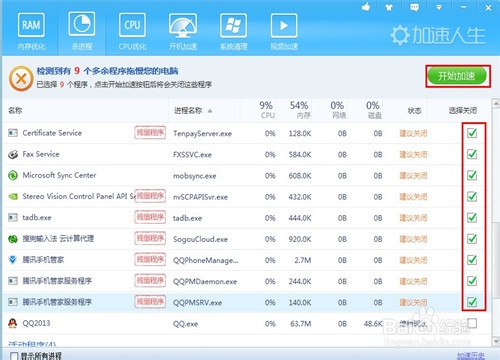Open the RAM memory optimization tool
This screenshot has height=360, width=500.
[x=31, y=32]
